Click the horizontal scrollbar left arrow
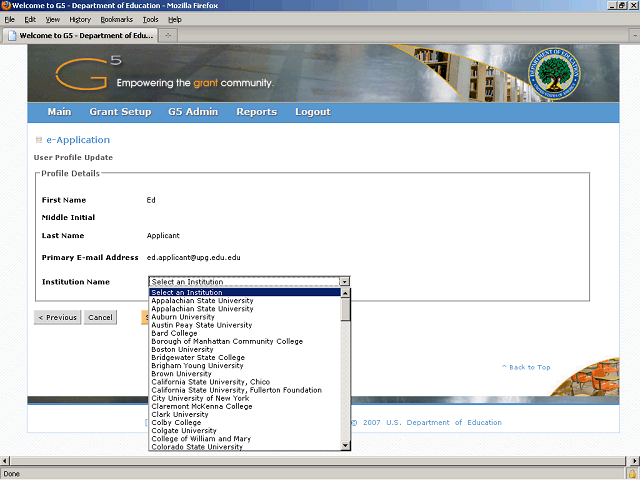 tap(4, 461)
